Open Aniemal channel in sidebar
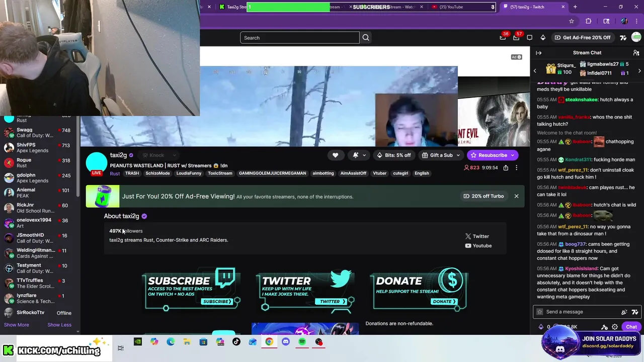Screen dimensions: 644x362 (38, 193)
